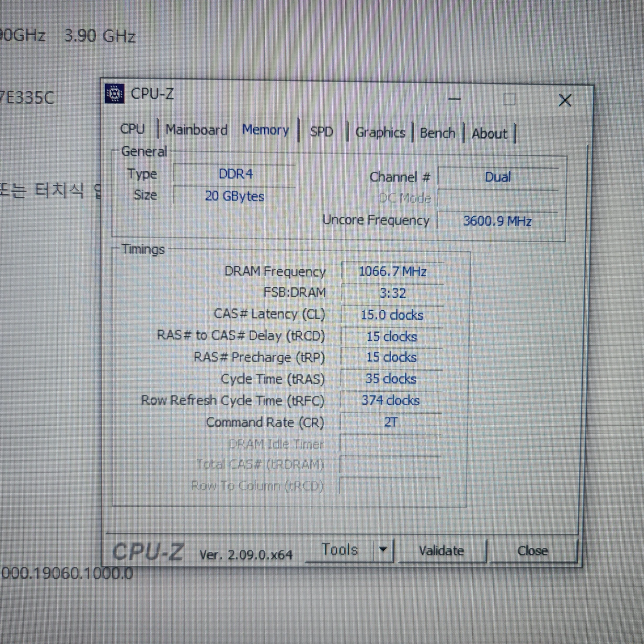The image size is (644, 644).
Task: Click the Uncore Frequency label
Action: tap(376, 220)
